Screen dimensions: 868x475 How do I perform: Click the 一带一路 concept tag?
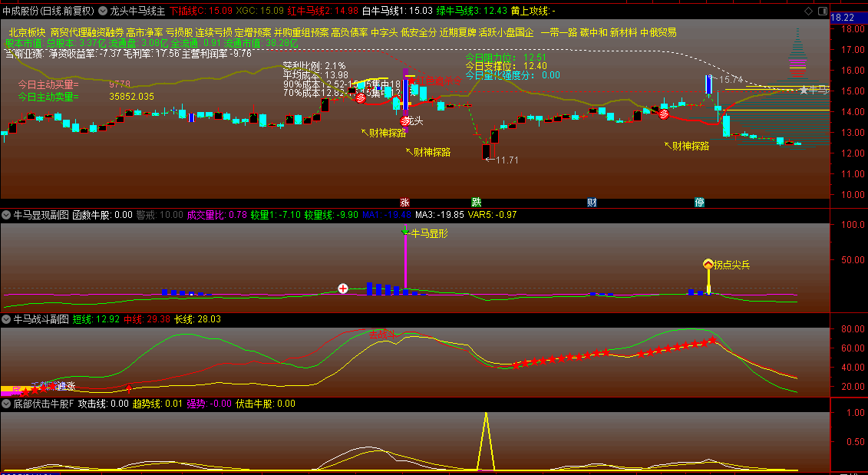[559, 33]
